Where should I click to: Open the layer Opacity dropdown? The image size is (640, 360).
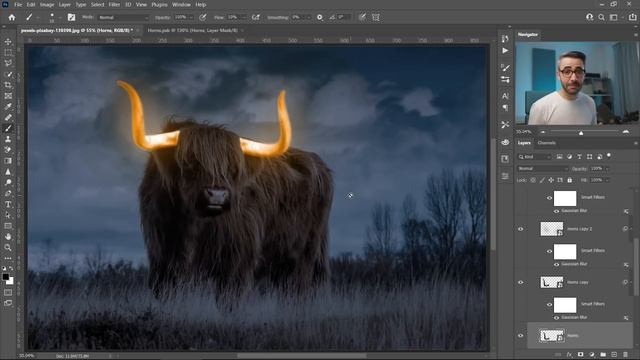607,169
